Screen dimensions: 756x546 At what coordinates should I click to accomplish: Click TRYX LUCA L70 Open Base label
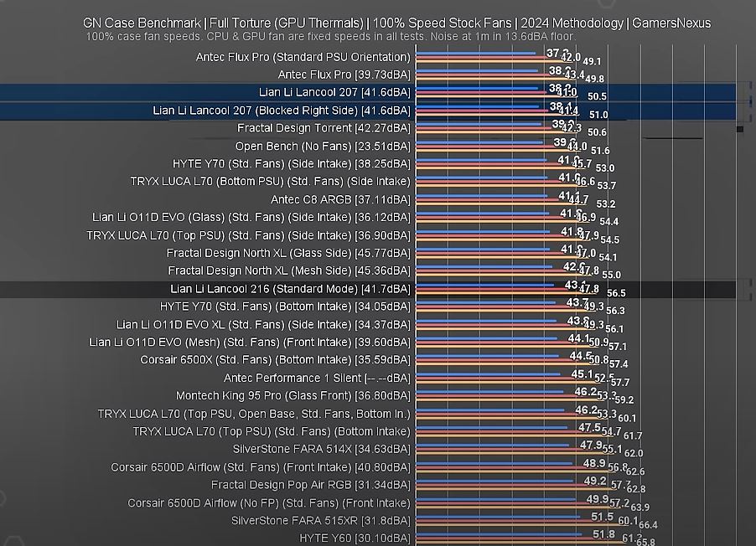[x=254, y=414]
